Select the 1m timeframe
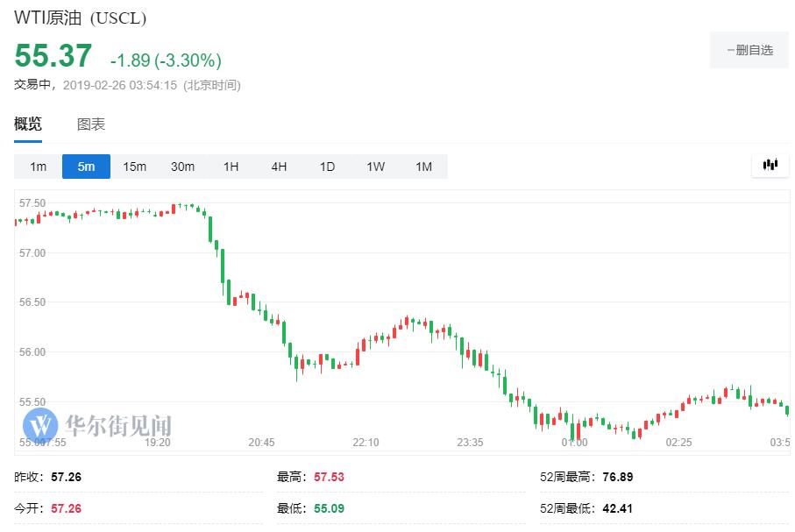 coord(38,167)
